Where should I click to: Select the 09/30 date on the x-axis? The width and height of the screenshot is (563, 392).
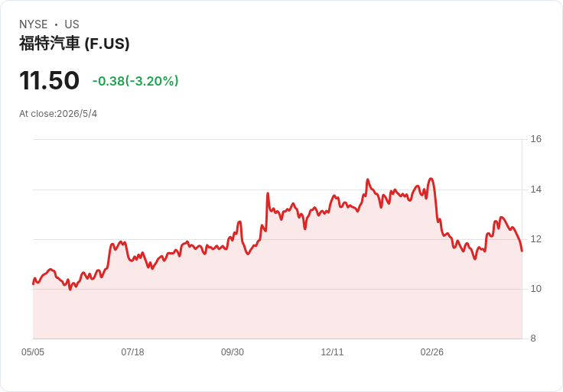tap(233, 352)
